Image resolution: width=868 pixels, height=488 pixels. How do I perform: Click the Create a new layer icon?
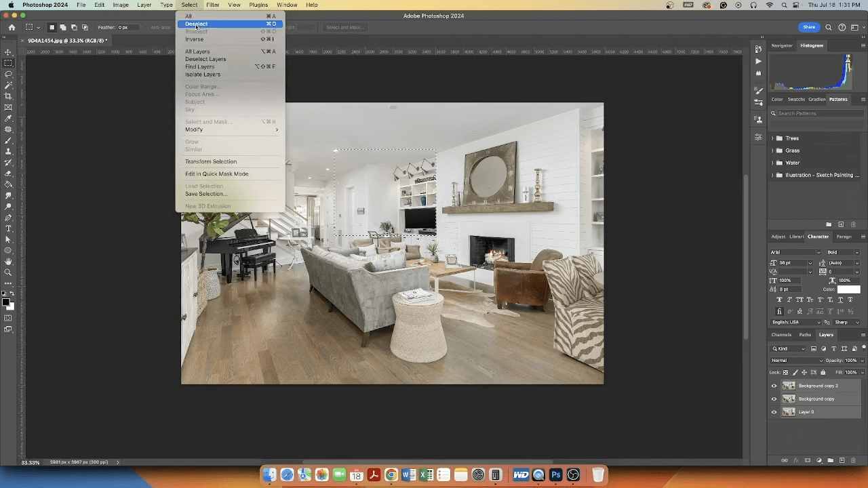point(842,460)
